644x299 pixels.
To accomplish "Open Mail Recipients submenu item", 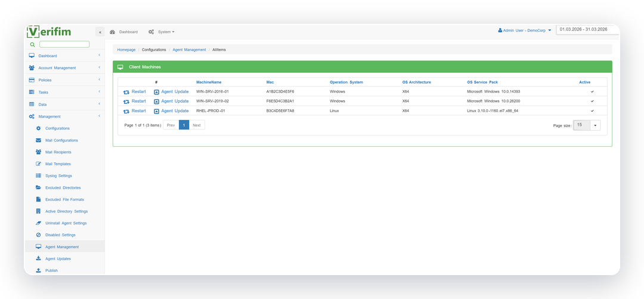I will click(x=58, y=152).
